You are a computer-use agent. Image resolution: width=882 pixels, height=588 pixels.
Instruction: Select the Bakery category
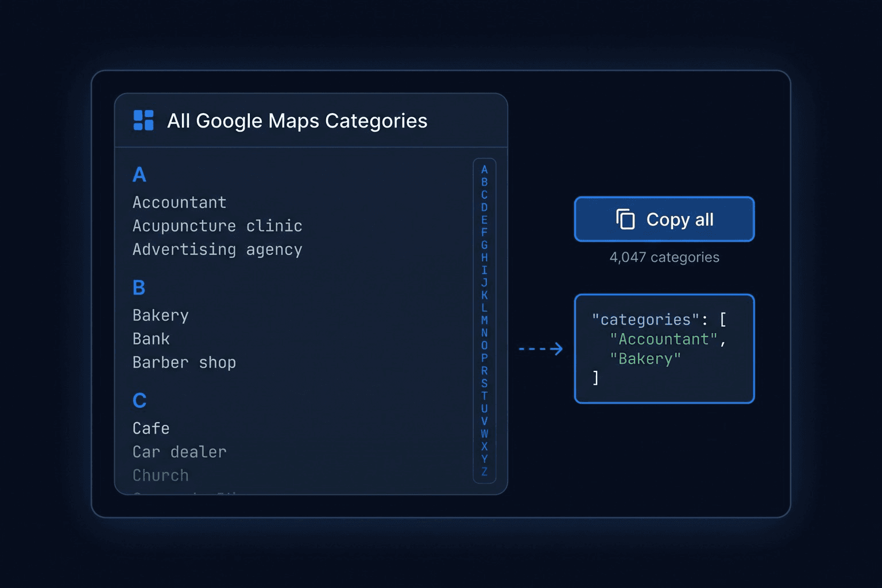160,315
